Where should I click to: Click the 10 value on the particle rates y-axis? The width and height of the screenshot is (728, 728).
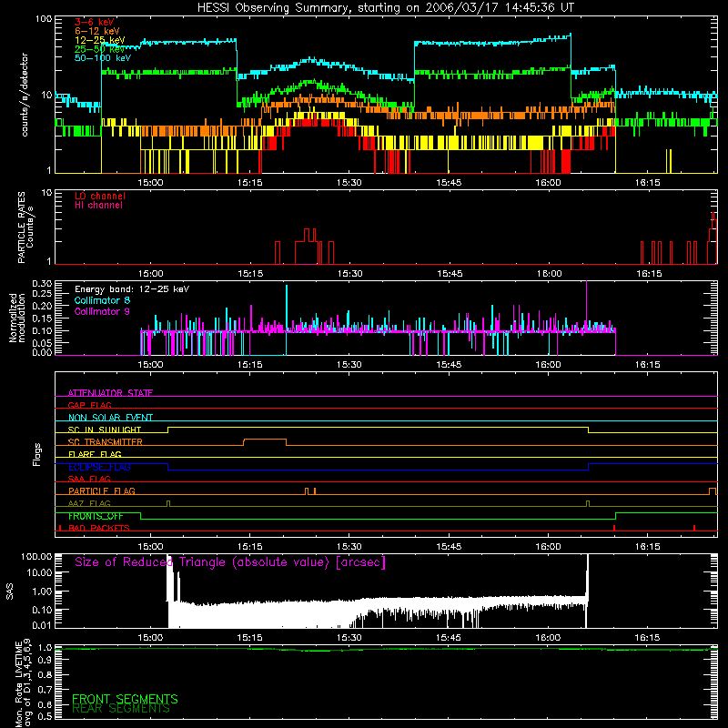coord(46,193)
